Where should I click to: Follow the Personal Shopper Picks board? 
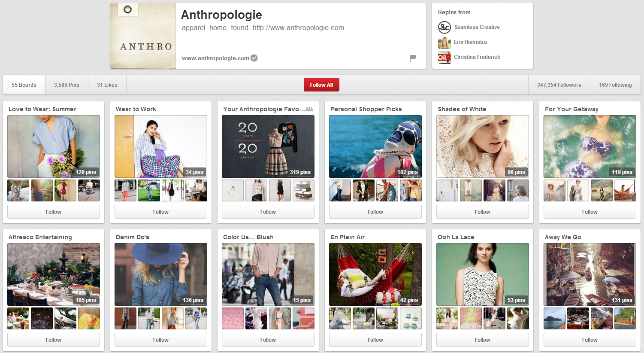[375, 212]
